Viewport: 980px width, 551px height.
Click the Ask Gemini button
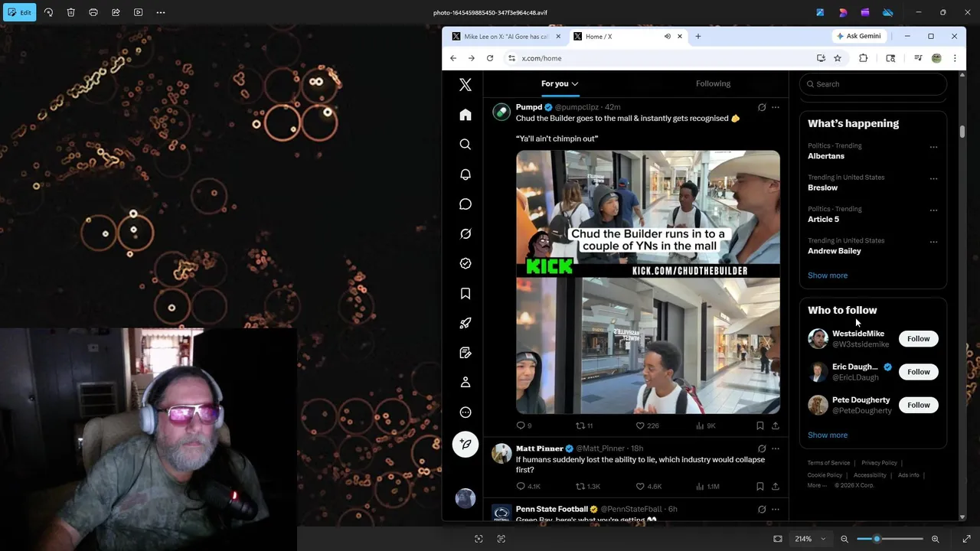[858, 36]
